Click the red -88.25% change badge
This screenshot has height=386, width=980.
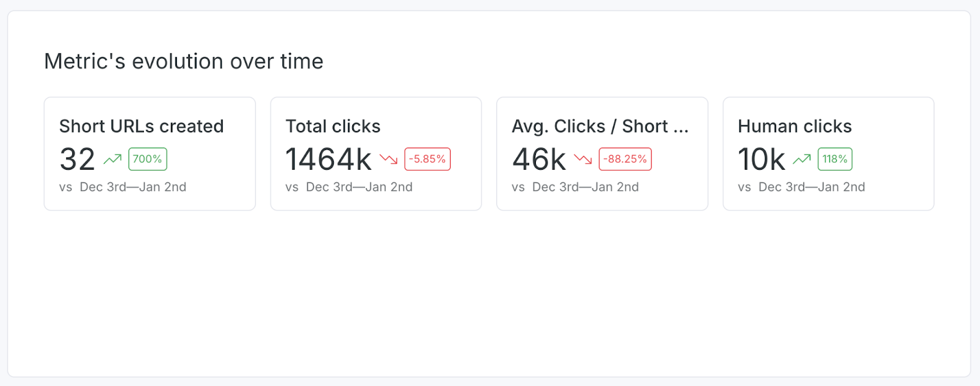625,159
